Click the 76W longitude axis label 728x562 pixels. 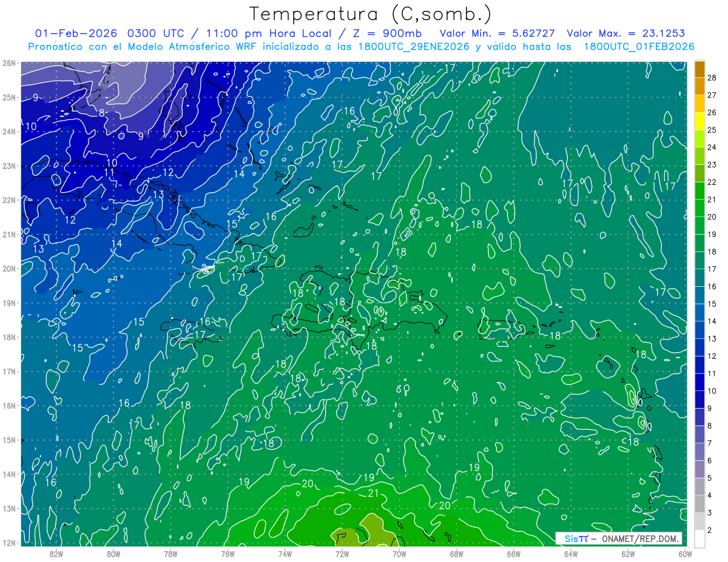point(227,554)
